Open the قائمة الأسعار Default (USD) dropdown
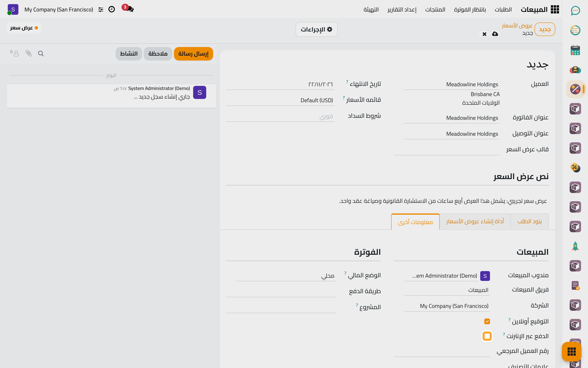The height and width of the screenshot is (368, 588). [280, 100]
